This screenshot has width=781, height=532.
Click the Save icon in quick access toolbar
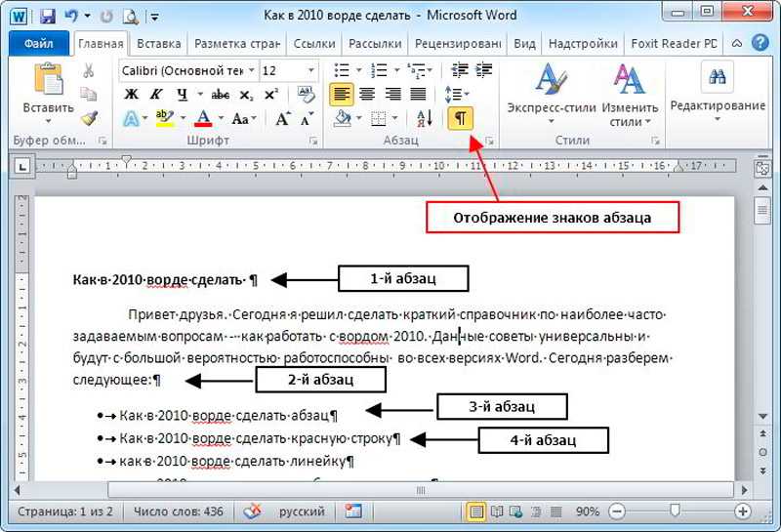tap(47, 16)
